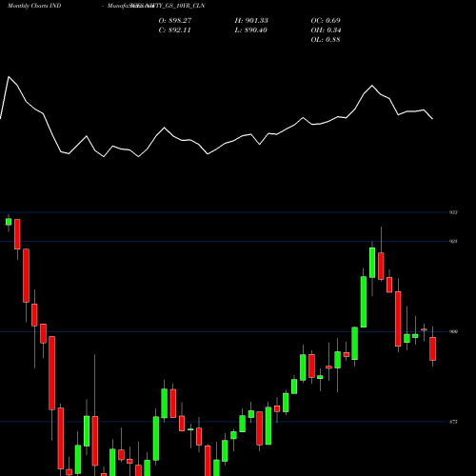This screenshot has height=476, width=476.
Task: Click the last red candlestick on the right
Action: [x=432, y=348]
